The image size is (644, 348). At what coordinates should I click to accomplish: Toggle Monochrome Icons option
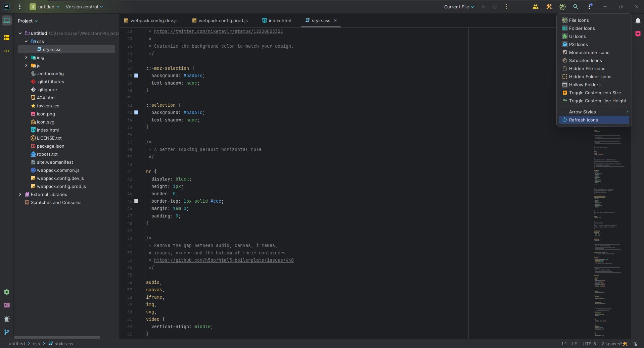click(589, 53)
